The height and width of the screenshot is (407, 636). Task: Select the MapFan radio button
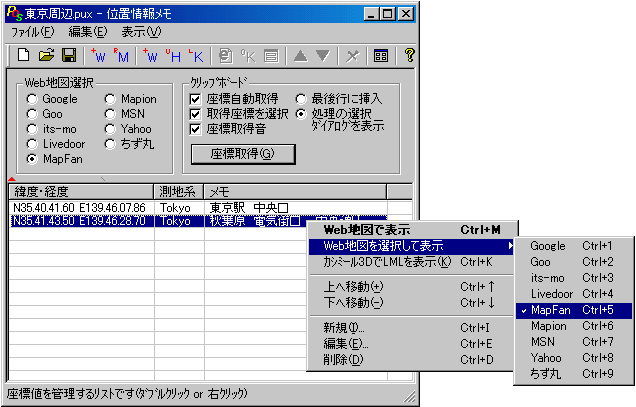pyautogui.click(x=32, y=159)
